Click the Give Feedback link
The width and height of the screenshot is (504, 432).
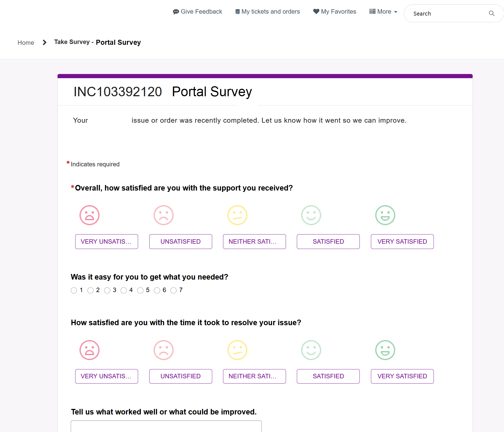(x=198, y=12)
